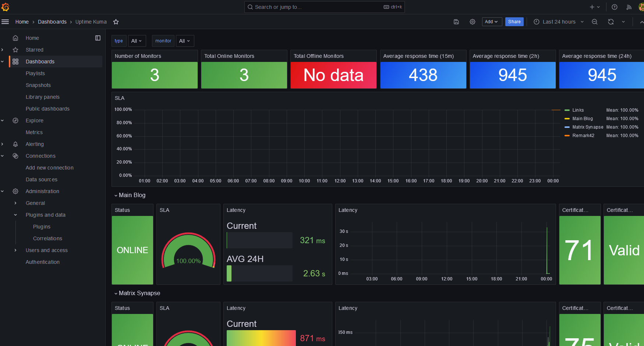Open the Grafana logo home
This screenshot has height=346, width=644.
5,7
